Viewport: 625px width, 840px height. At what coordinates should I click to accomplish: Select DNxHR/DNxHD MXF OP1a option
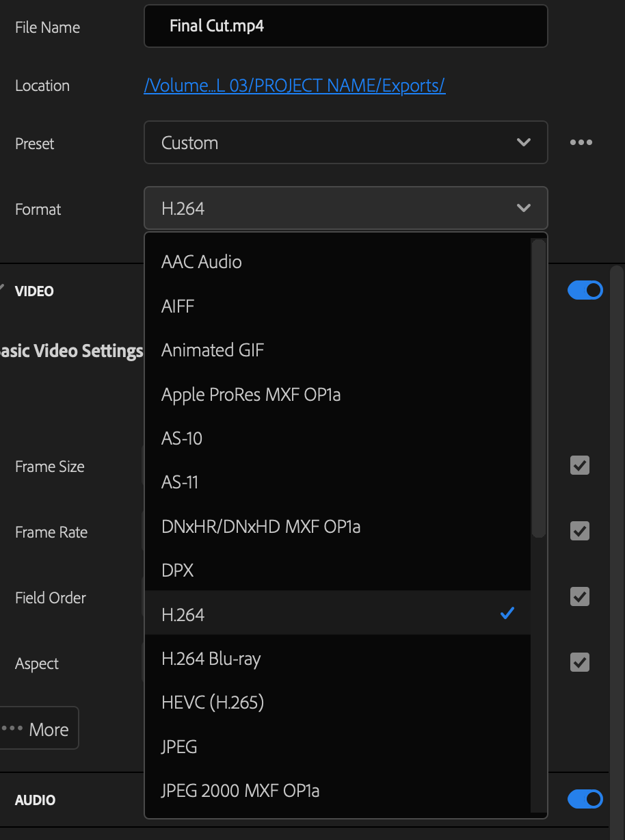tap(261, 527)
